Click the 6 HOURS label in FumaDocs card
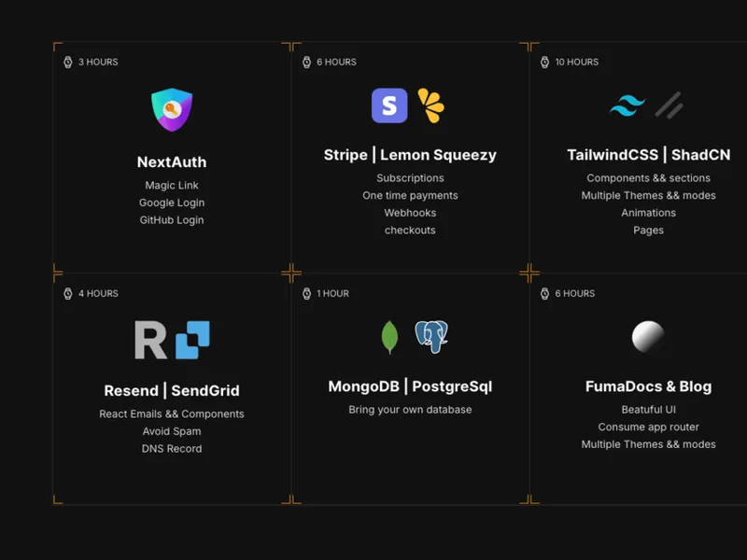This screenshot has width=747, height=560. click(x=575, y=293)
